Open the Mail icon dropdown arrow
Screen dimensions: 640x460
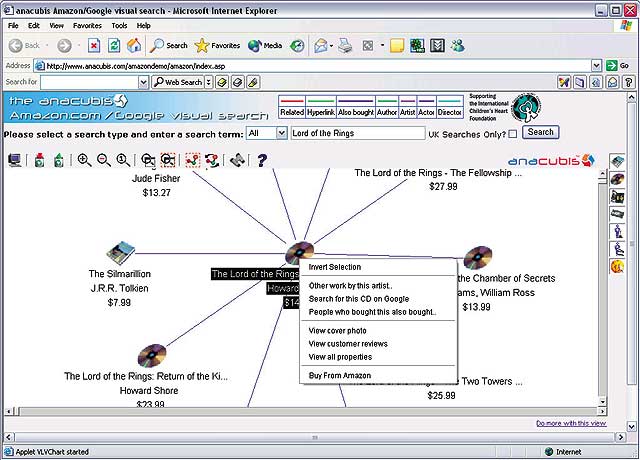pos(331,46)
